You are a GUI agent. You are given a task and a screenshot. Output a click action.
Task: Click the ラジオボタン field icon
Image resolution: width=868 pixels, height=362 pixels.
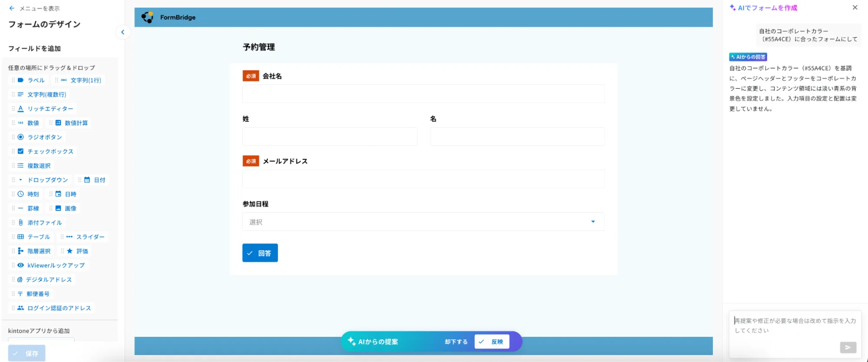(20, 137)
